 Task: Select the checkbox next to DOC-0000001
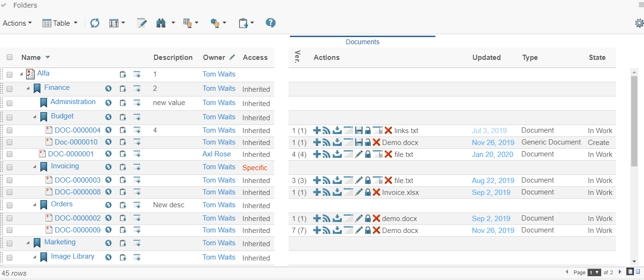[10, 154]
